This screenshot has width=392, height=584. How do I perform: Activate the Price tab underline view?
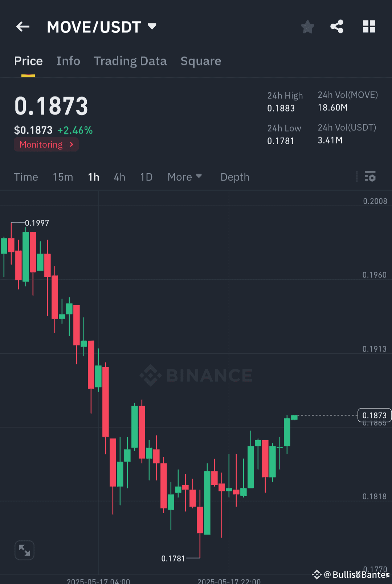click(x=28, y=61)
